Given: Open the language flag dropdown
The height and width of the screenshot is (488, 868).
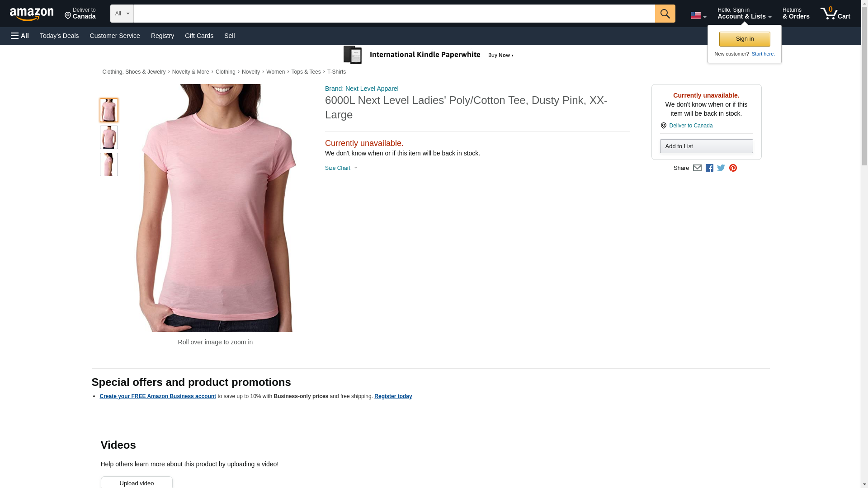Looking at the screenshot, I should (x=698, y=15).
